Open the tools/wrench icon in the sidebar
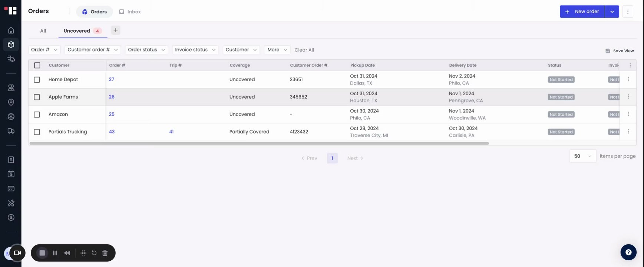Screen dimensions: 644x267 point(11,203)
